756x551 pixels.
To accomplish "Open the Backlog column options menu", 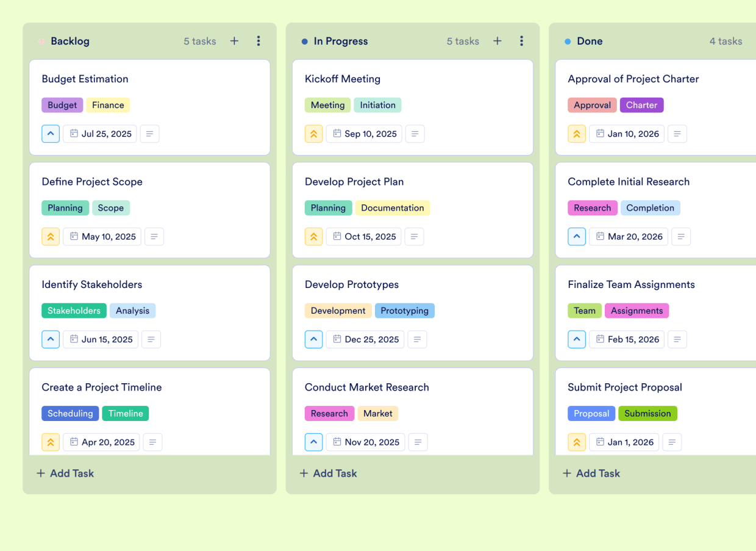I will point(259,41).
